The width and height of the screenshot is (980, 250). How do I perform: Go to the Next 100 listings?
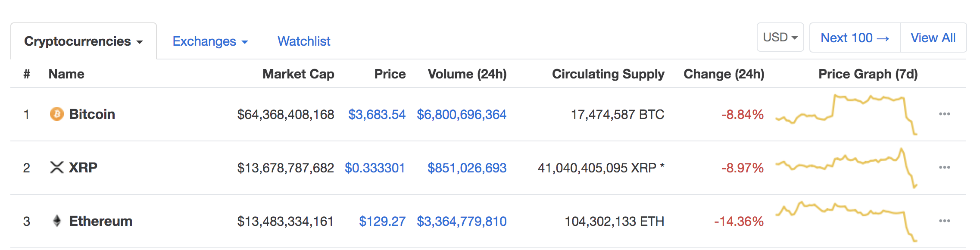pos(855,37)
